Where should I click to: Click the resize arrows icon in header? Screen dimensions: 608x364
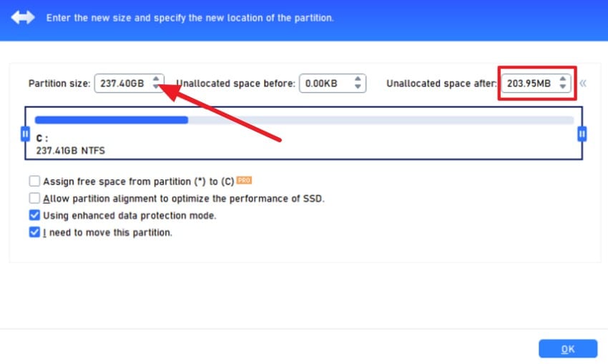pyautogui.click(x=23, y=17)
